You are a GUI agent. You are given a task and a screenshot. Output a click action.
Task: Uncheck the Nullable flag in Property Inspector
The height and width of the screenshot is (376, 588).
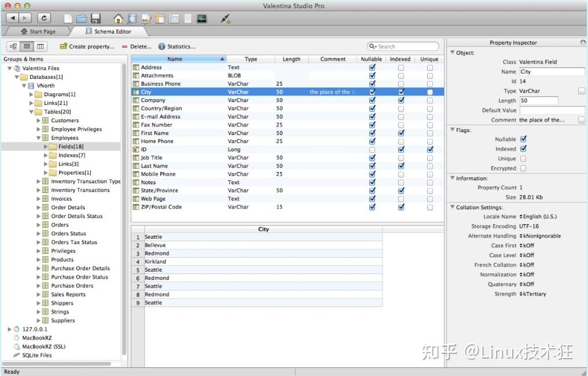coord(523,139)
